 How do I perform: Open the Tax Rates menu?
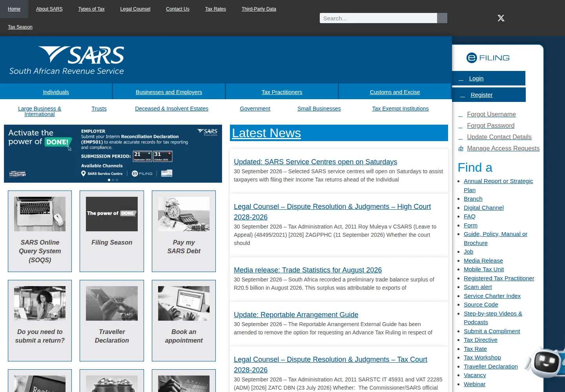pyautogui.click(x=215, y=9)
